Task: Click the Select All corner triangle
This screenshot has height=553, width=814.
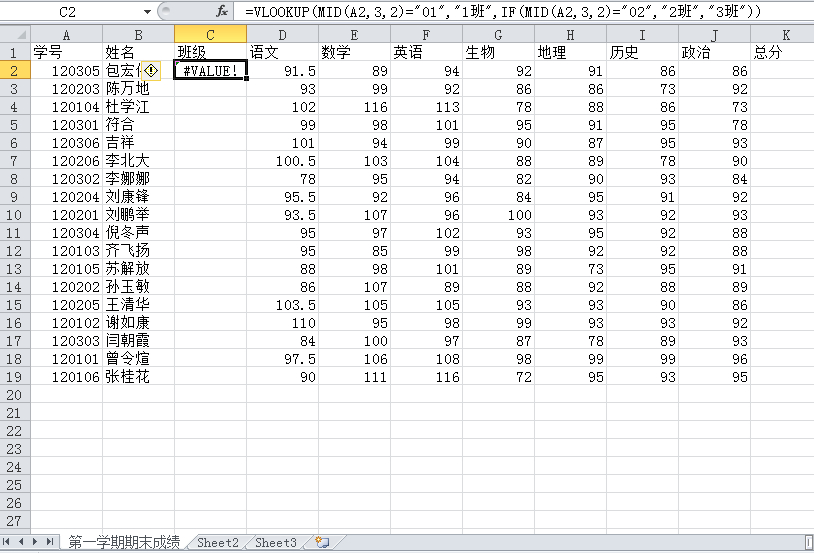Action: (15, 34)
